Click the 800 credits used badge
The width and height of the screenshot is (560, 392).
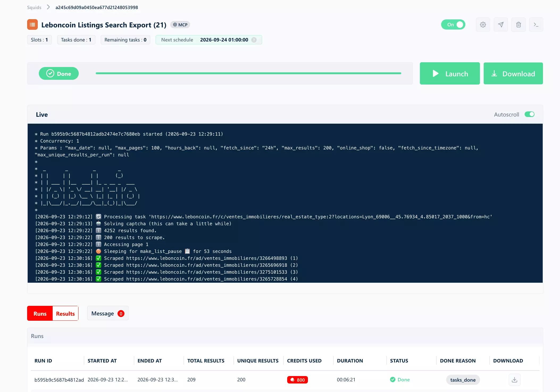point(298,380)
